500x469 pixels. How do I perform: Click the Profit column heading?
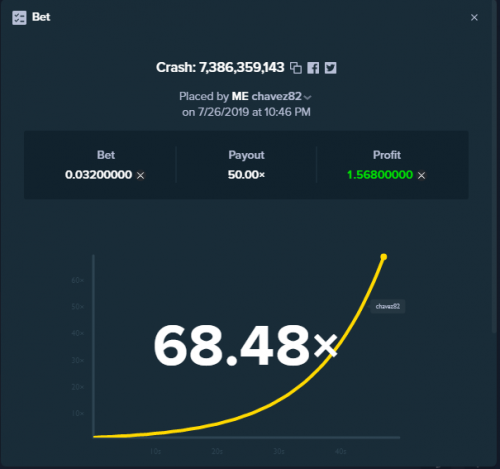387,155
